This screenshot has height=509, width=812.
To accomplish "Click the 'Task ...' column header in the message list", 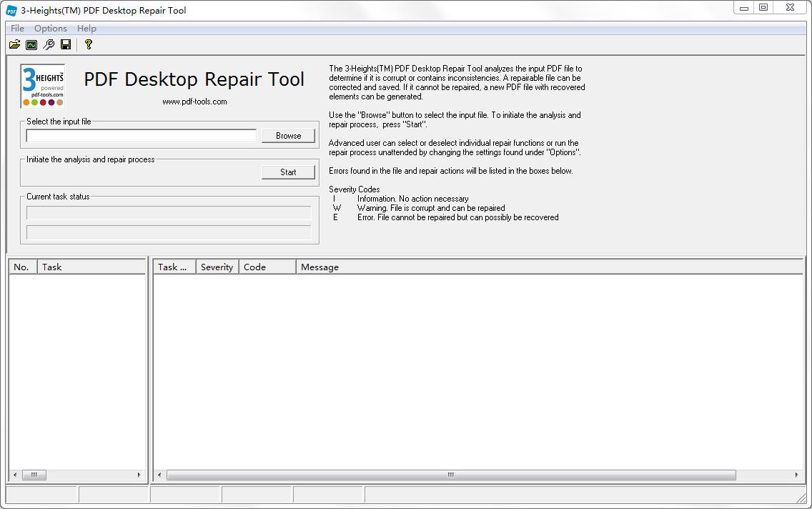I will tap(174, 267).
